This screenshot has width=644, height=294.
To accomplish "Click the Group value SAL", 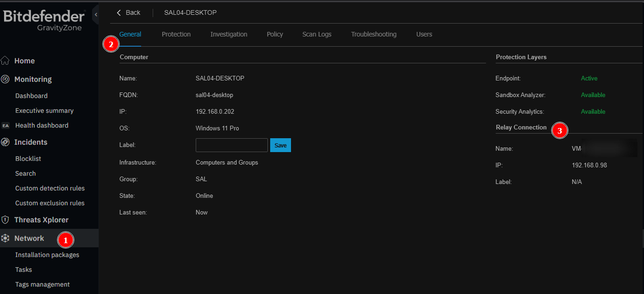I will (201, 179).
